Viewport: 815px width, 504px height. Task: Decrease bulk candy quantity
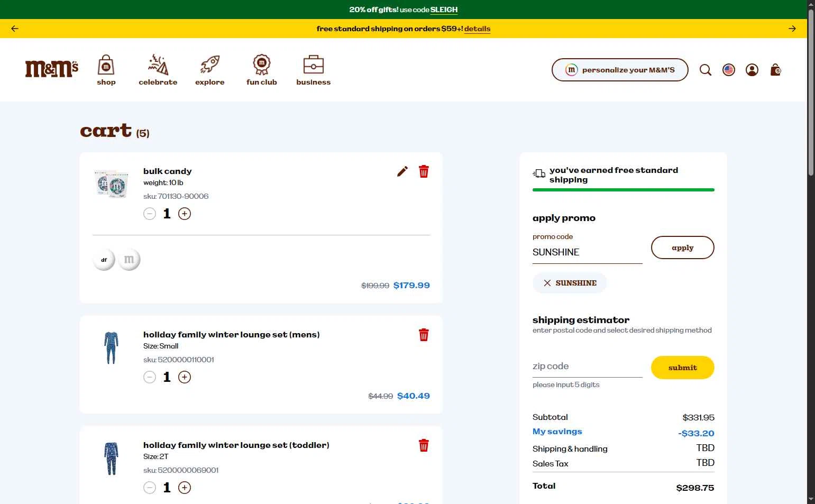(x=150, y=214)
